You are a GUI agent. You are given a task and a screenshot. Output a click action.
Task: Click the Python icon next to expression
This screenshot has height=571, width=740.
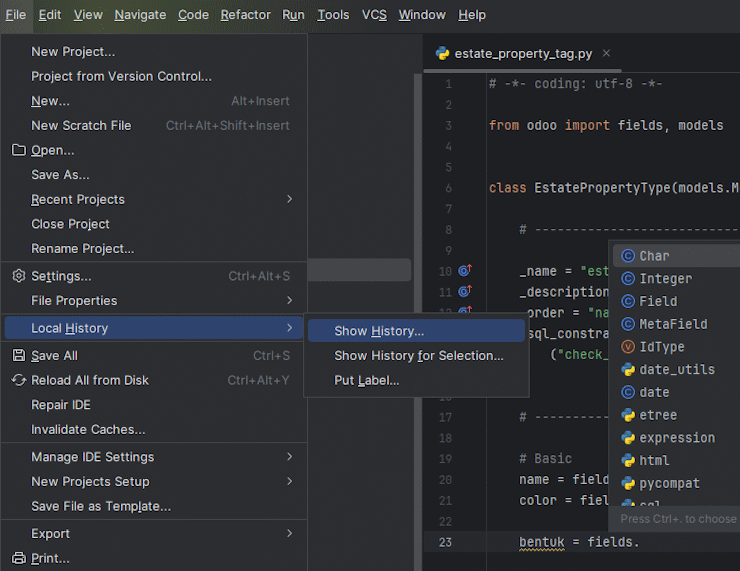628,437
